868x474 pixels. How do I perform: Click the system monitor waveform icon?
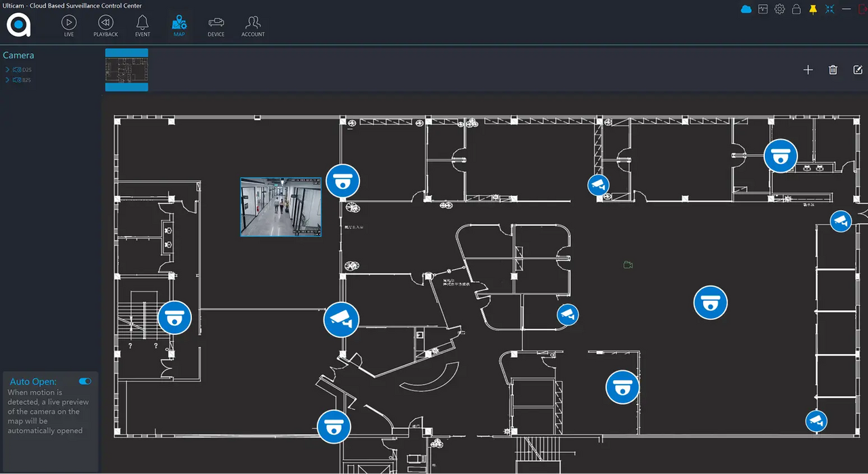click(763, 9)
